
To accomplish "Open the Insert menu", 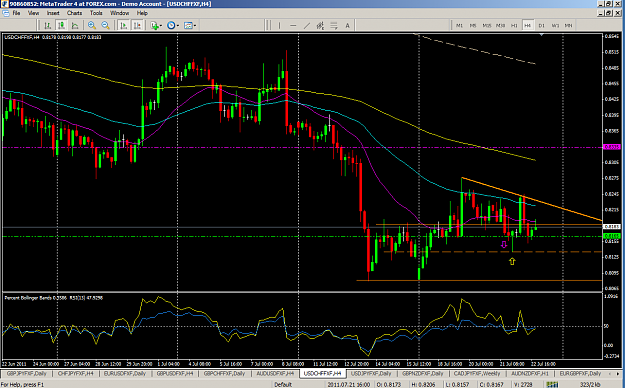I will point(53,13).
